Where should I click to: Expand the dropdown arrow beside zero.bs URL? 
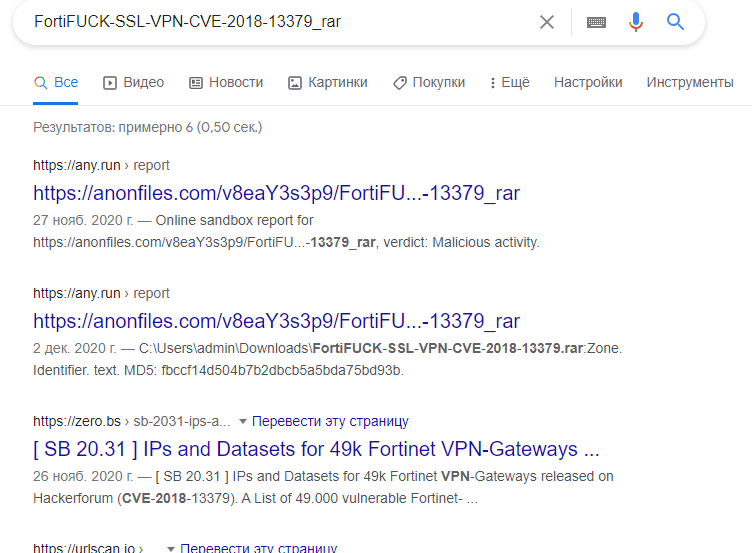coord(243,422)
